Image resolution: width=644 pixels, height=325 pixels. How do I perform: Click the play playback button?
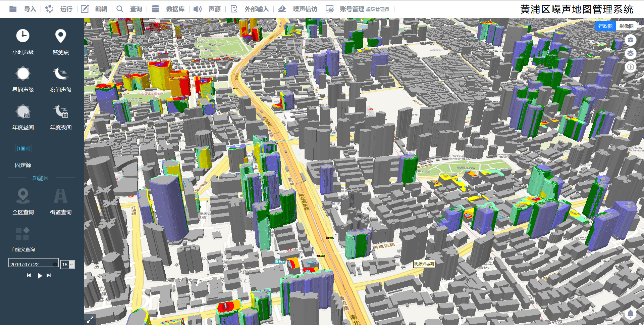[x=40, y=275]
